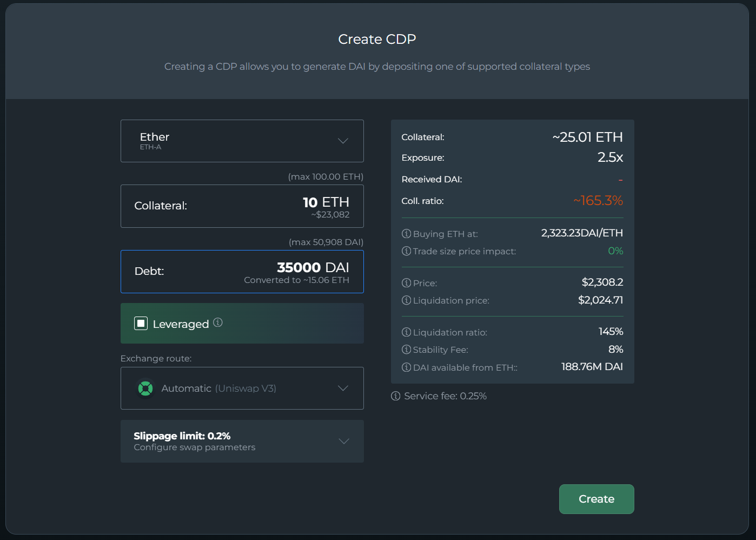
Task: Click Service fee info icon
Action: pos(396,396)
